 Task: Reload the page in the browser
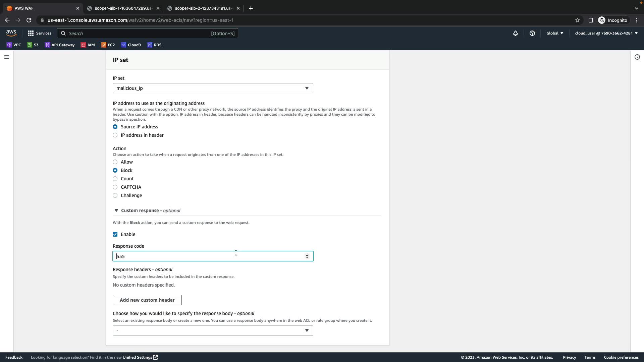coord(29,20)
